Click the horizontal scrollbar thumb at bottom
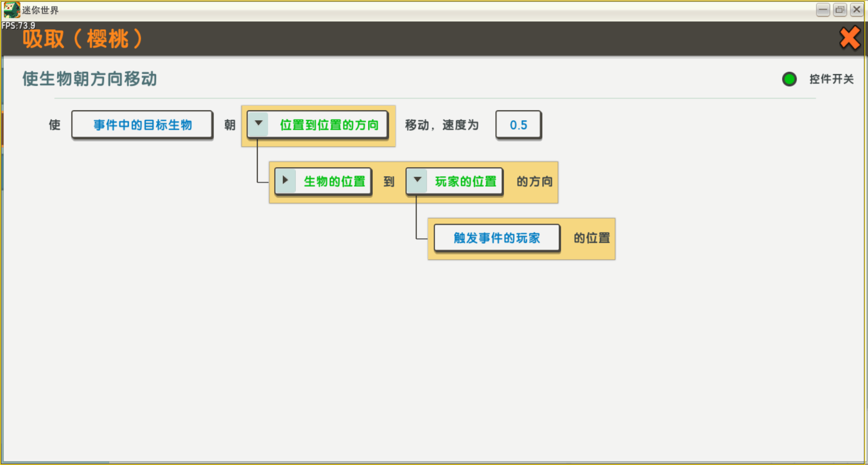The height and width of the screenshot is (465, 868). tap(55, 462)
